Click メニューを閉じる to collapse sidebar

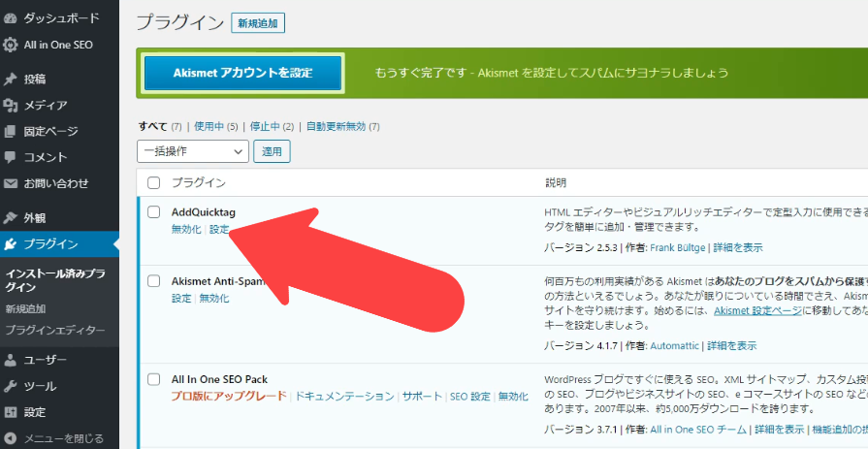pos(63,439)
